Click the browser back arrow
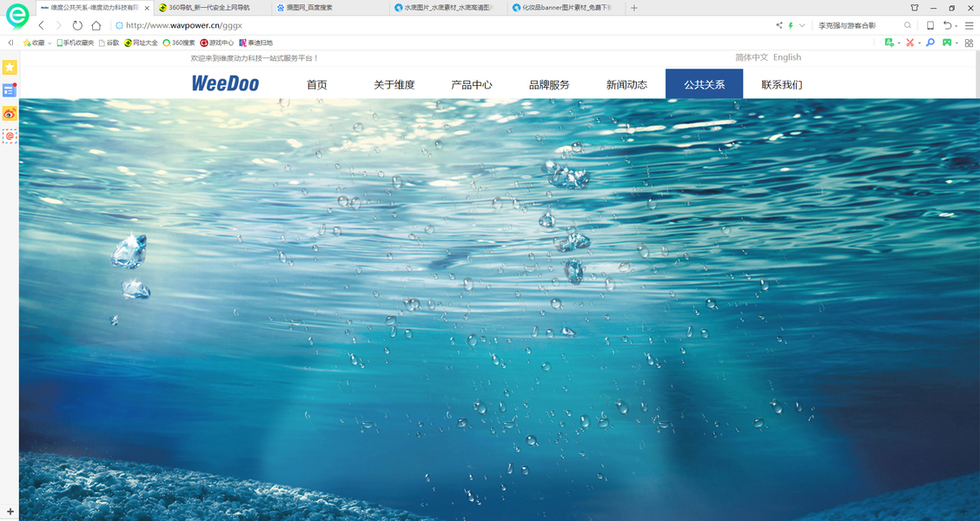The width and height of the screenshot is (980, 521). pos(42,25)
